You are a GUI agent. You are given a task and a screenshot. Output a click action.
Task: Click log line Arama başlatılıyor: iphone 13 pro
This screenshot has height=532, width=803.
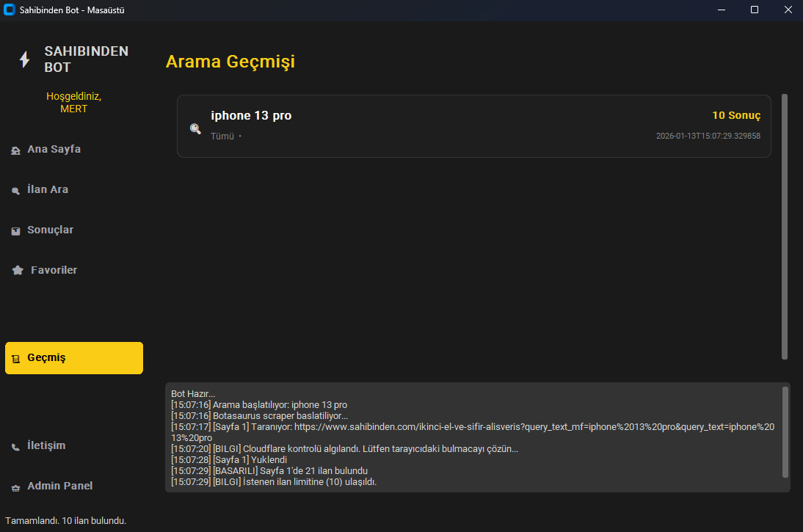[x=259, y=404]
